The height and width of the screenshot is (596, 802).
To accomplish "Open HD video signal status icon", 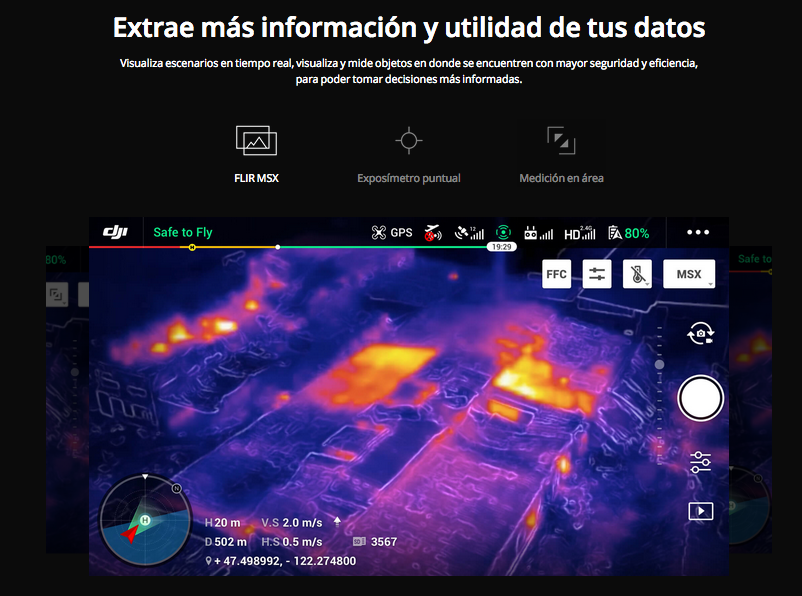I will (580, 233).
